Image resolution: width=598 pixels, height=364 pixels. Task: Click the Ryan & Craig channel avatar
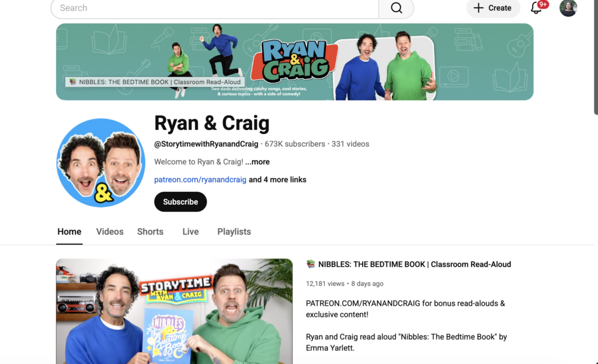pyautogui.click(x=100, y=162)
